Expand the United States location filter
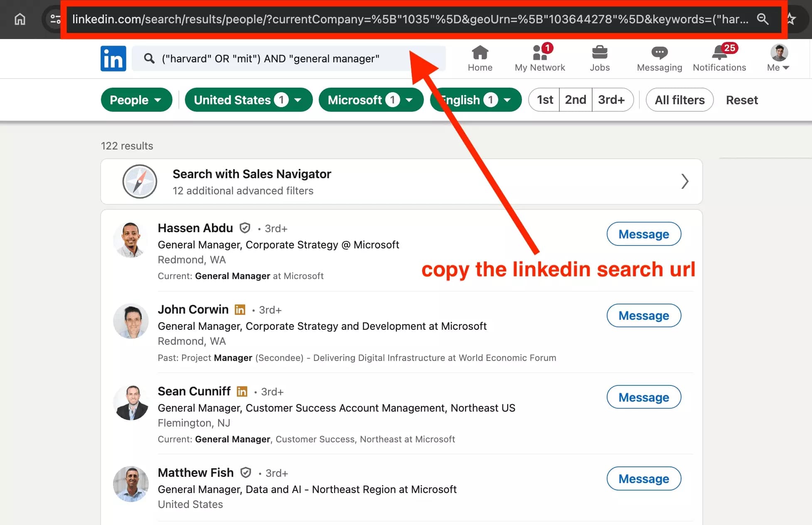 pos(248,100)
